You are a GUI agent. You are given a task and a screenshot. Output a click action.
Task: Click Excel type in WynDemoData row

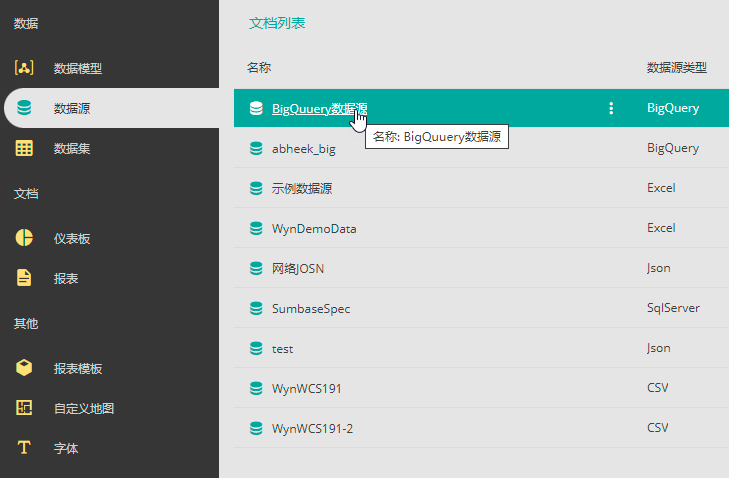pyautogui.click(x=661, y=228)
